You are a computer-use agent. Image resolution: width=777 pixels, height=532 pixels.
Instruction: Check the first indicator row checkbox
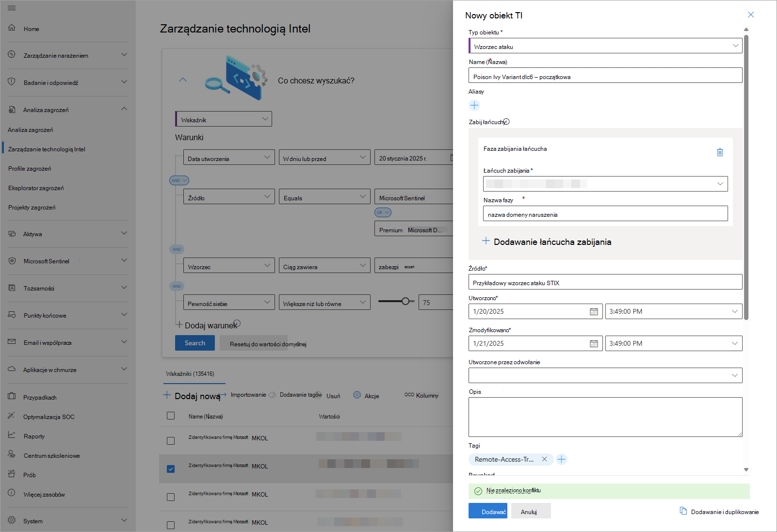coord(171,441)
